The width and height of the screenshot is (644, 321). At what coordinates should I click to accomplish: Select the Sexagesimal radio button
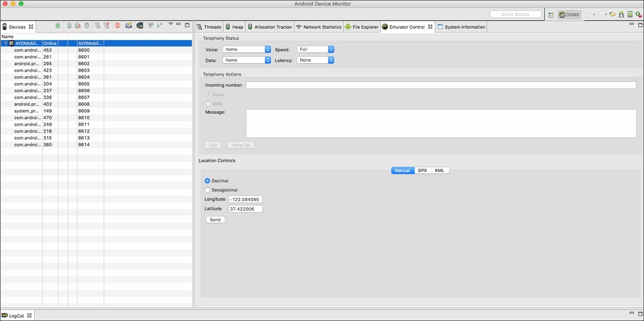(207, 190)
